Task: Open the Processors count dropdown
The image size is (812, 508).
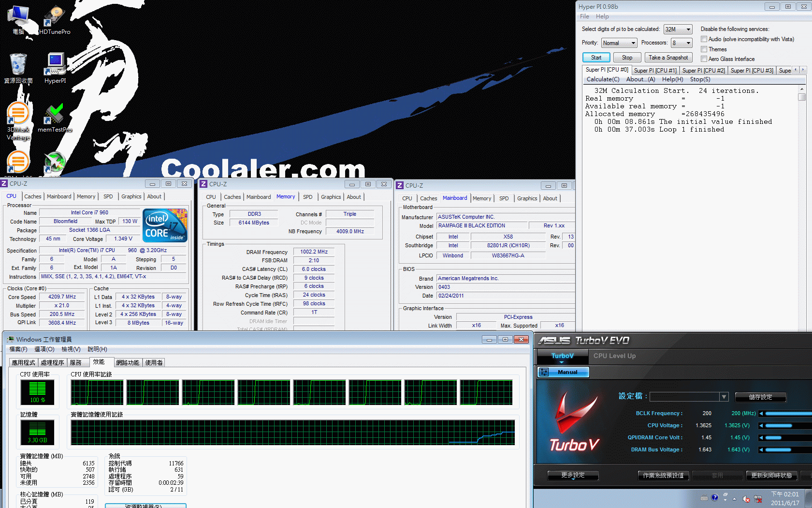Action: pos(681,43)
